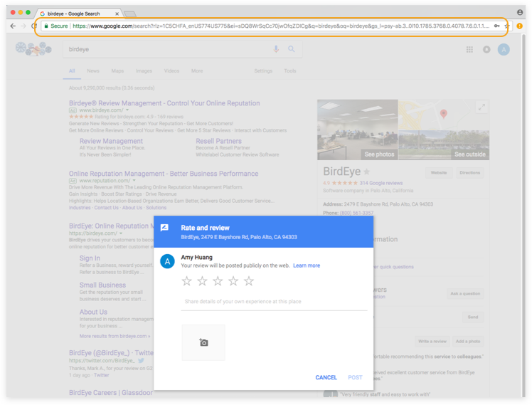Click the Directions button
Image resolution: width=532 pixels, height=405 pixels.
tap(470, 173)
